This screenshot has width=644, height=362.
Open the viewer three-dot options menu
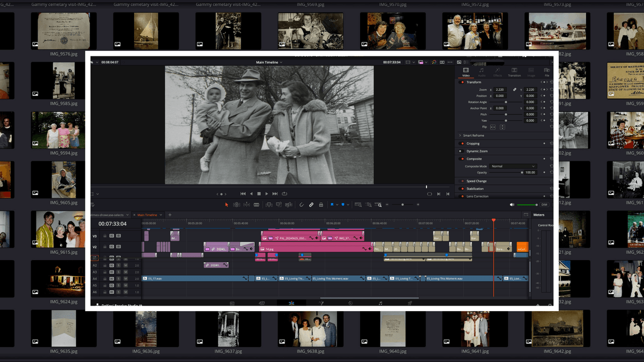[x=450, y=62]
